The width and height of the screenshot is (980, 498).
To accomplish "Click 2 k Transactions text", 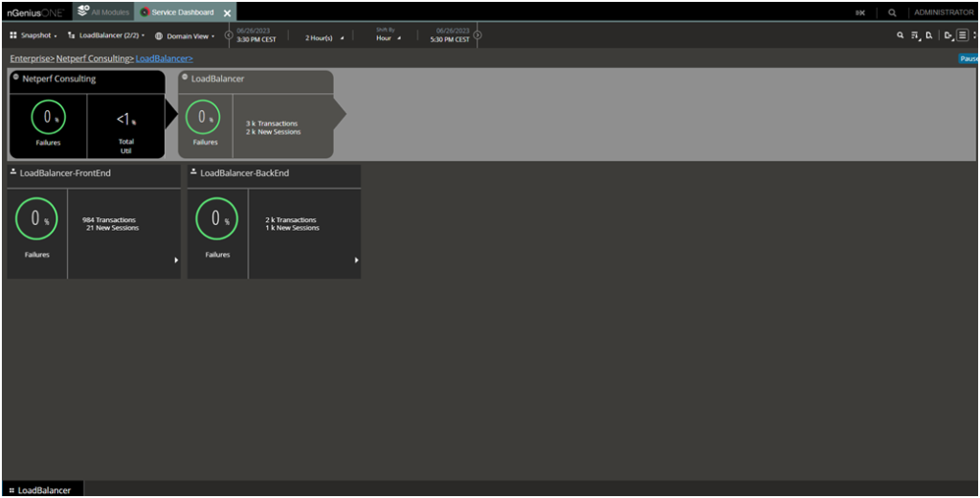I will pos(291,220).
